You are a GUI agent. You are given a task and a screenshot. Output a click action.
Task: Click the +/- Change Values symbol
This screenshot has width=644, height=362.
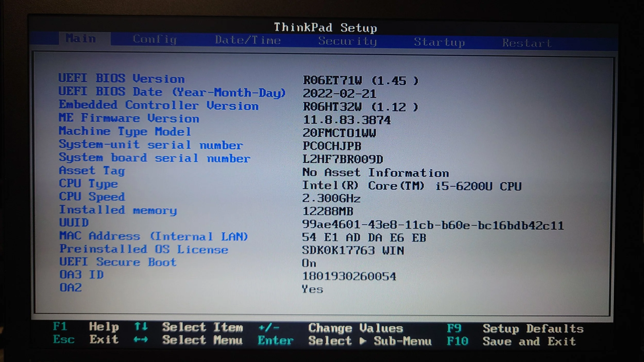[x=269, y=327]
